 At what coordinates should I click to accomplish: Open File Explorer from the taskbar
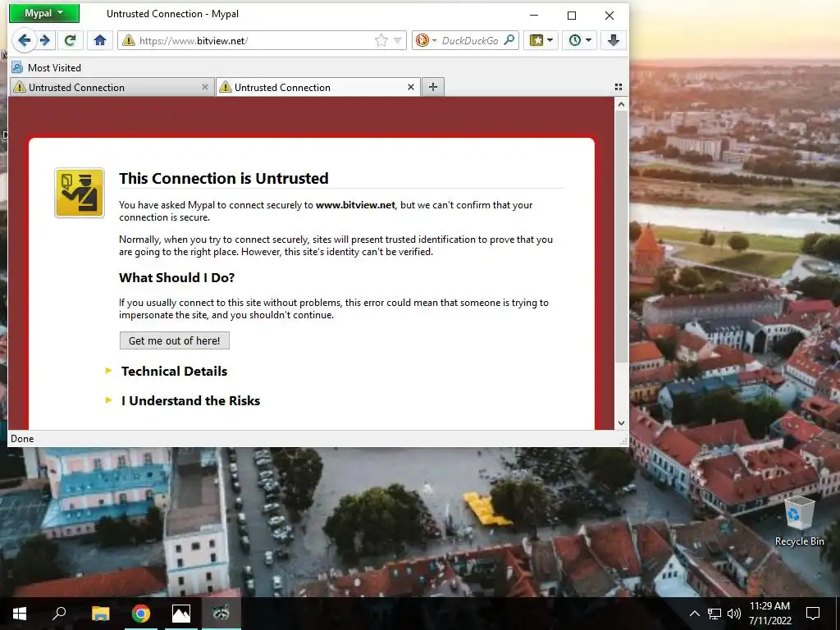pos(100,614)
